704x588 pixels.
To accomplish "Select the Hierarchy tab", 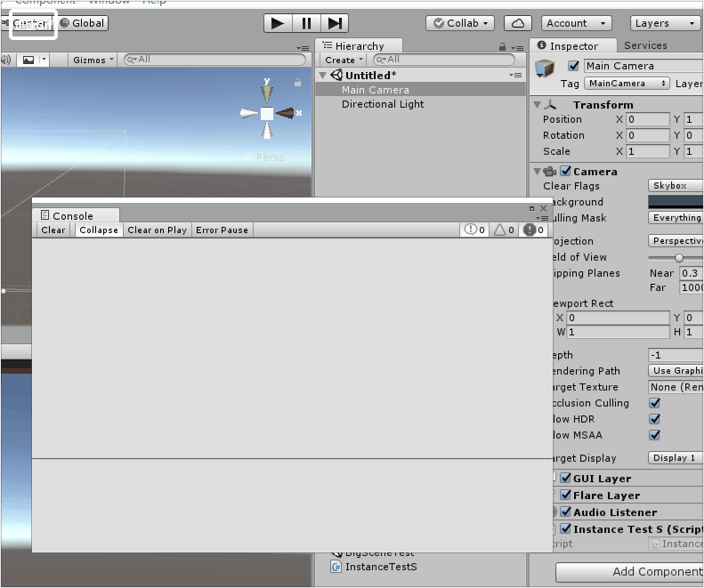I will point(359,45).
